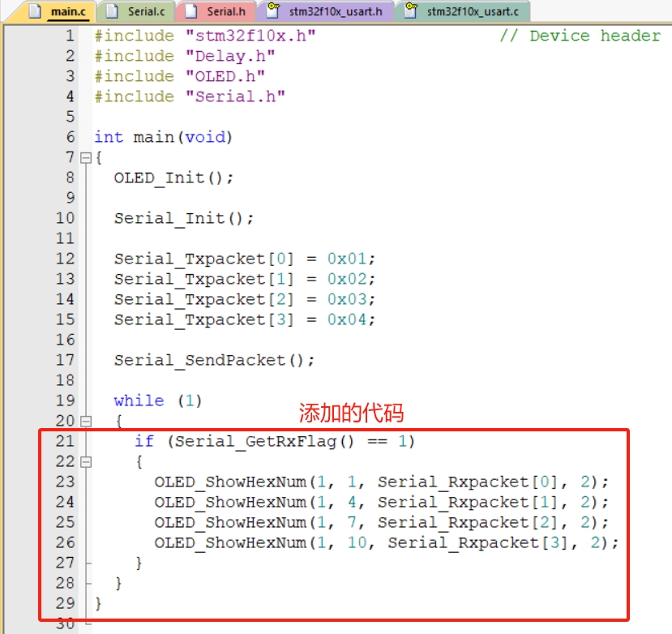Click the OLED_ShowHexNum line with Serial_Rxpacket[1]

pos(382,503)
